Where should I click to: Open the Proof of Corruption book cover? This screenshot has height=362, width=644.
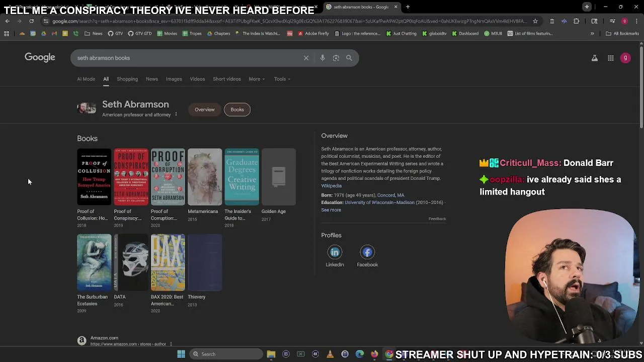point(168,177)
